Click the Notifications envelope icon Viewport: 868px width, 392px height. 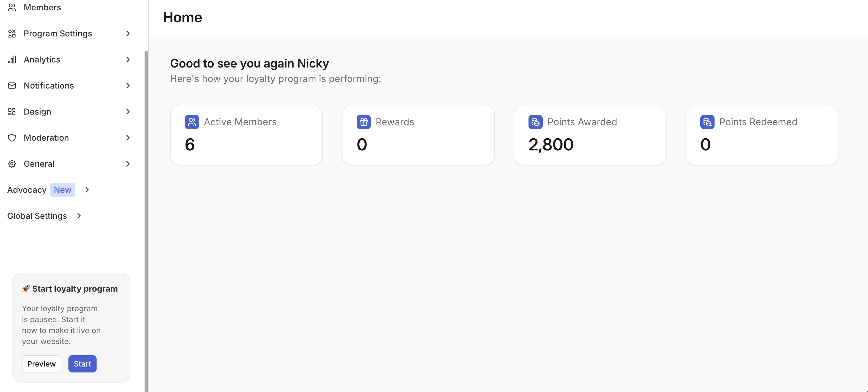(12, 86)
